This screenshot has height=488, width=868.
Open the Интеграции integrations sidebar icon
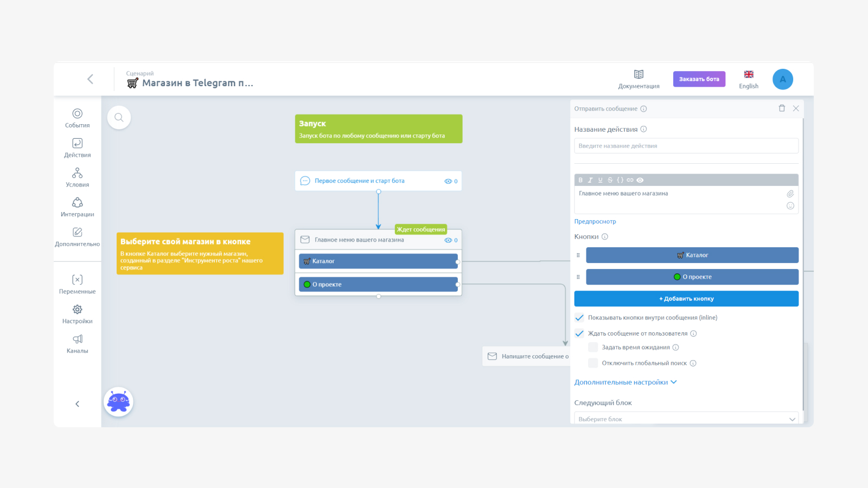click(78, 202)
